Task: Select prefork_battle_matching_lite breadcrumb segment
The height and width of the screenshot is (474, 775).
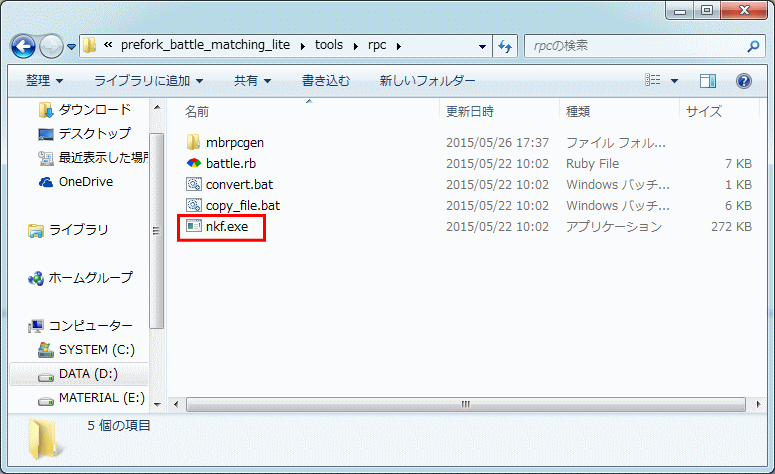Action: point(205,45)
